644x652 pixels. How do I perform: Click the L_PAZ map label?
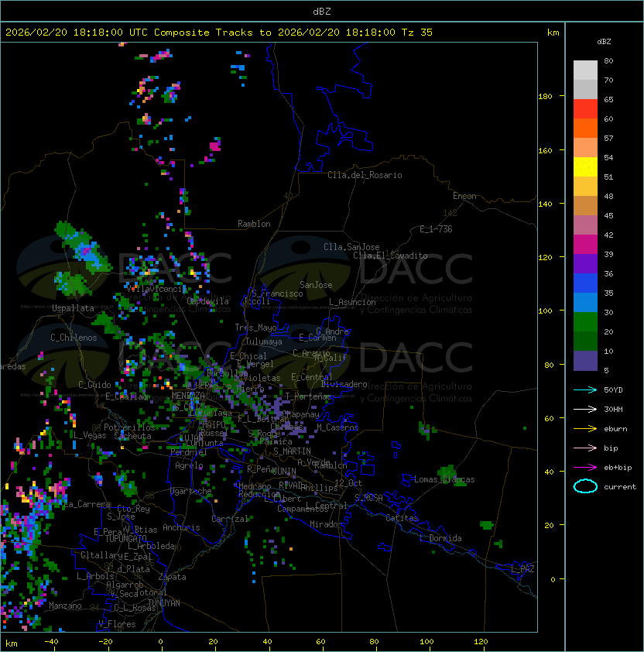tap(522, 569)
